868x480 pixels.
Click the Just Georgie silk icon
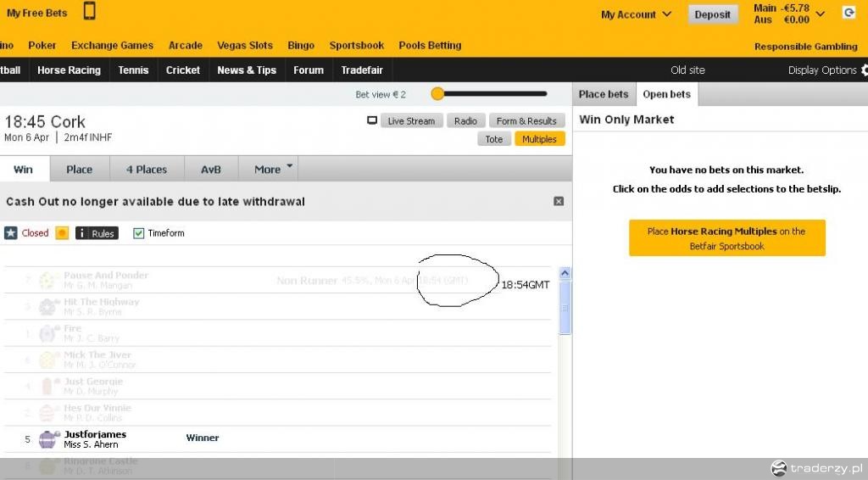(x=48, y=386)
